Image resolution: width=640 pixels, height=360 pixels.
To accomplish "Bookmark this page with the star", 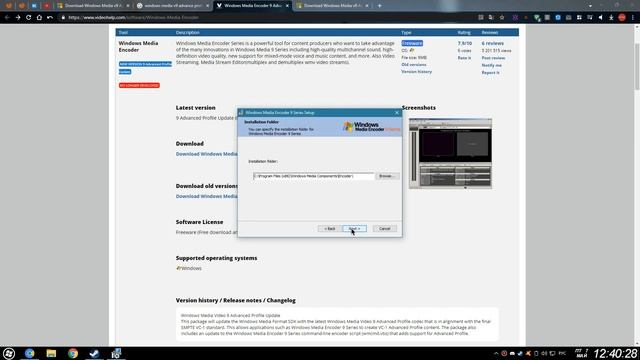I will click(x=502, y=18).
